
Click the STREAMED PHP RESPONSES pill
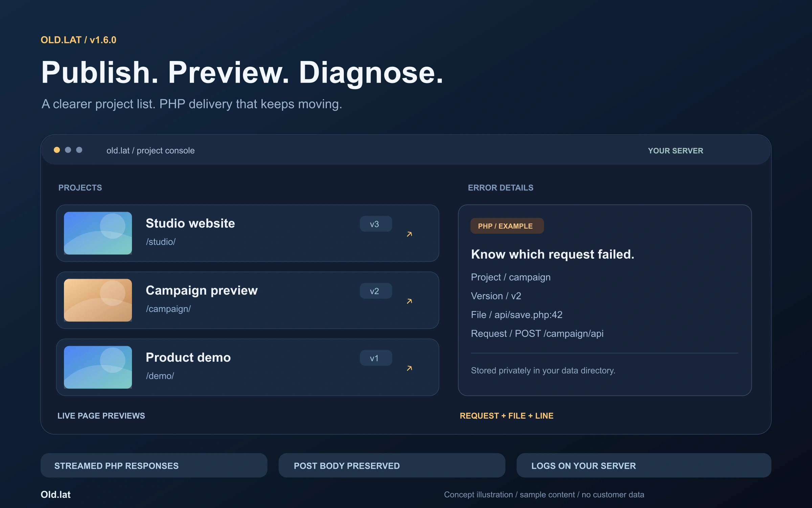154,465
